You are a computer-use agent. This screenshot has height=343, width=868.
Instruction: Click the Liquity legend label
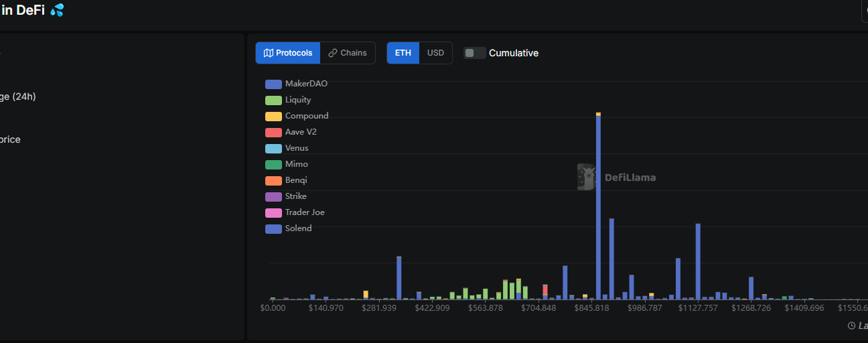[298, 100]
